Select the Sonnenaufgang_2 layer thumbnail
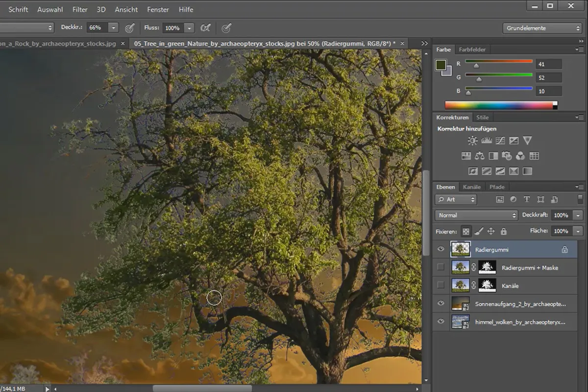The height and width of the screenshot is (392, 588). (x=461, y=303)
